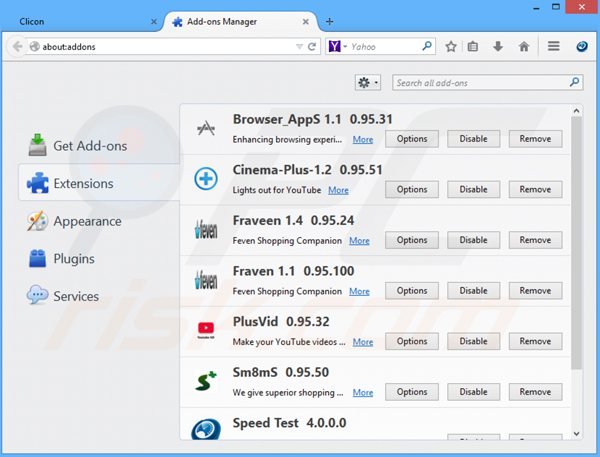Open Get Add-ons category
Image resolution: width=600 pixels, height=457 pixels.
(x=99, y=146)
